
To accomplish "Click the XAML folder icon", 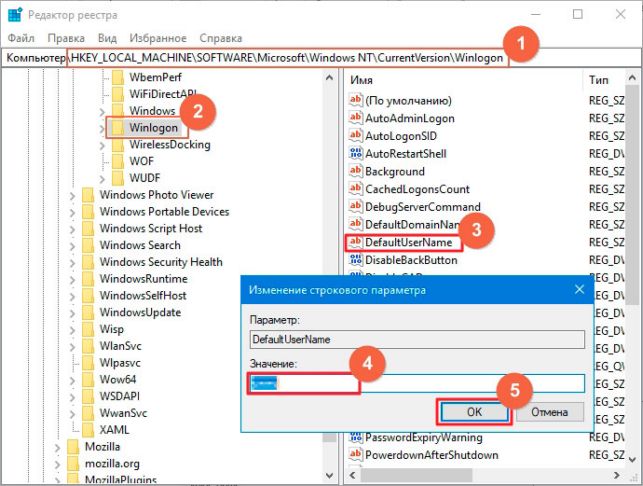I will [x=88, y=430].
